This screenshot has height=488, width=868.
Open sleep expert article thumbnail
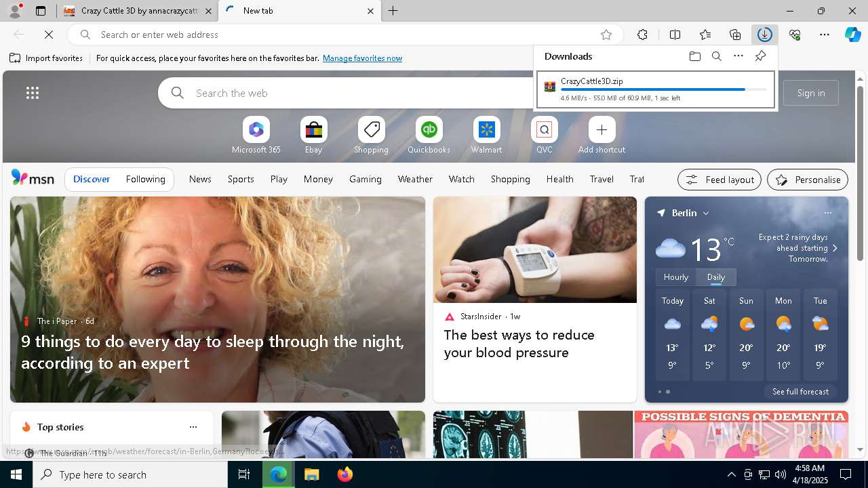click(x=218, y=300)
